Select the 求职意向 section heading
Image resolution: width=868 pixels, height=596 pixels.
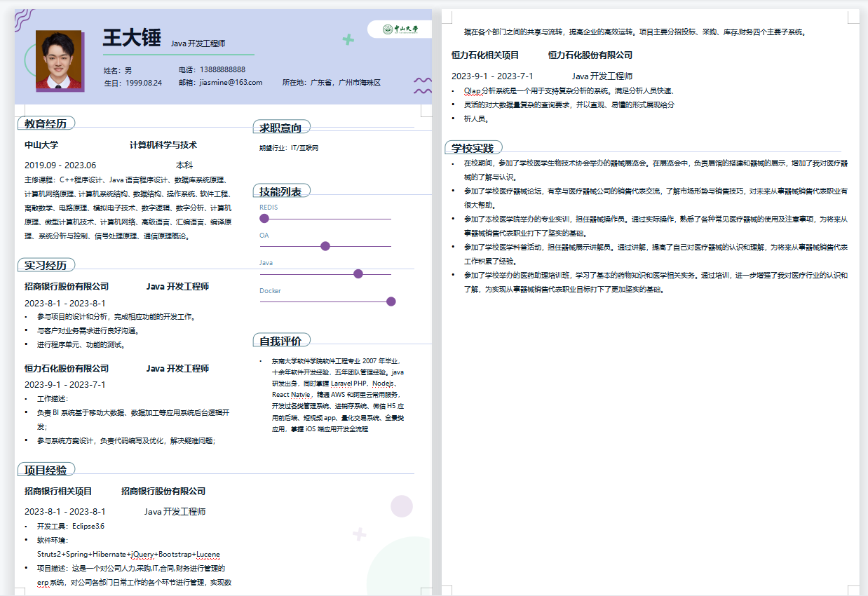pyautogui.click(x=280, y=128)
